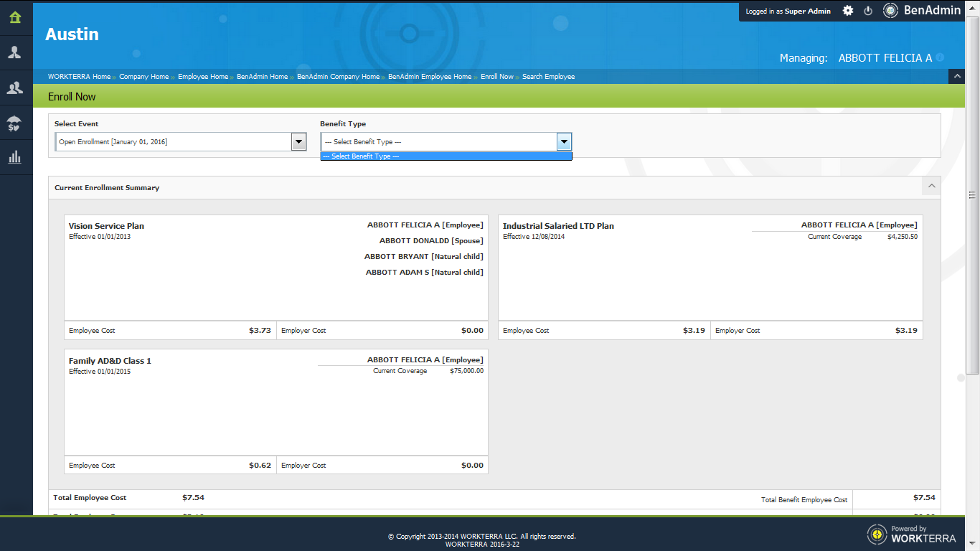This screenshot has width=980, height=551.
Task: Click the Family AD&D Class 1 title
Action: coord(110,361)
